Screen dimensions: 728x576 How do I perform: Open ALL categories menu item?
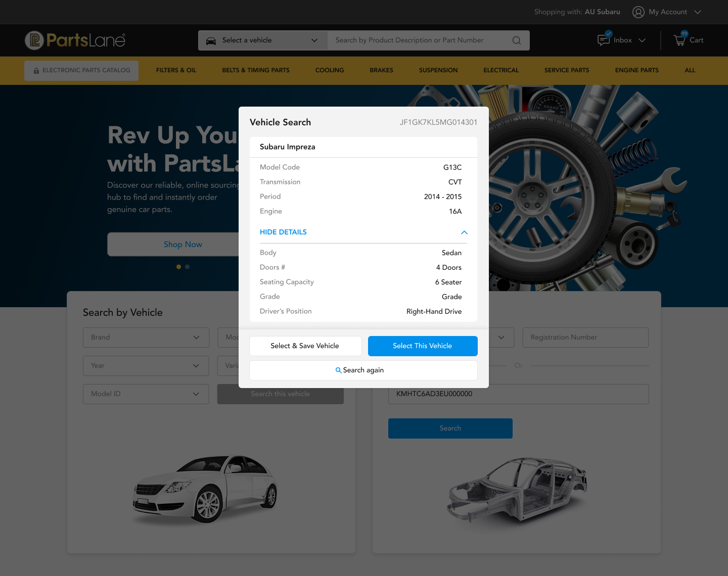click(690, 70)
